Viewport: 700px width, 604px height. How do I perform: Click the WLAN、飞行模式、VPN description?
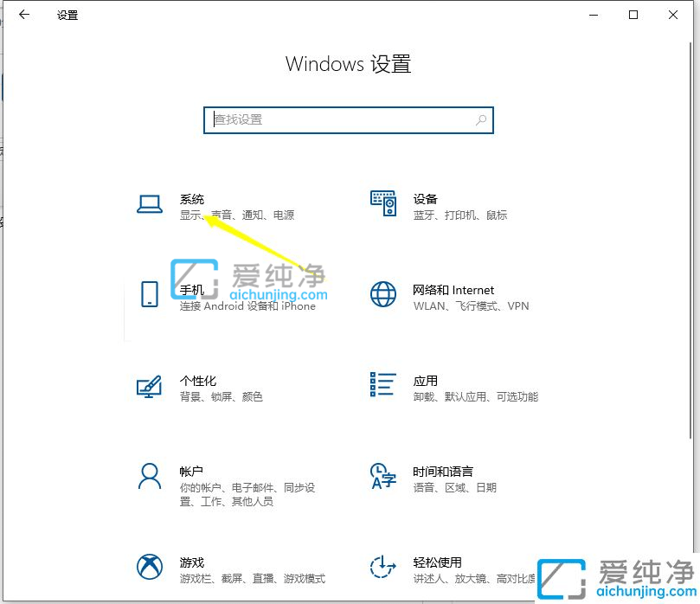tap(471, 306)
